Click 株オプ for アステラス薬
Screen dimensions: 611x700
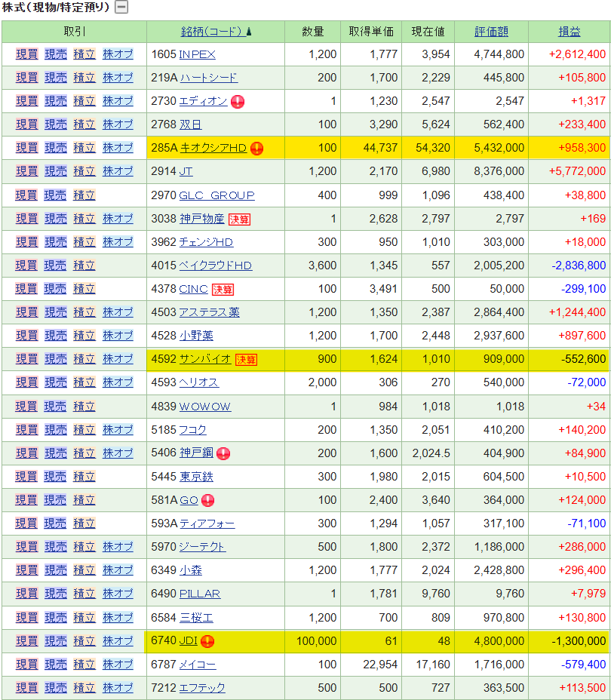pyautogui.click(x=118, y=312)
